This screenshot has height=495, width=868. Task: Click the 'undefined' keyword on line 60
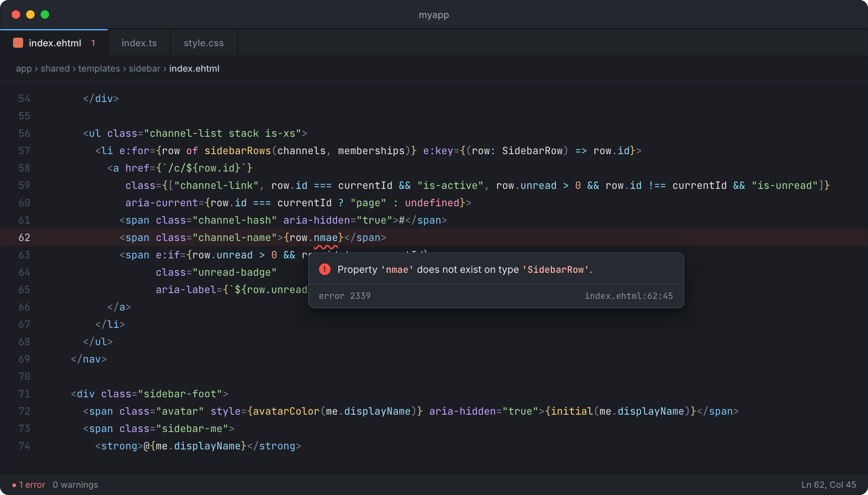click(x=432, y=203)
